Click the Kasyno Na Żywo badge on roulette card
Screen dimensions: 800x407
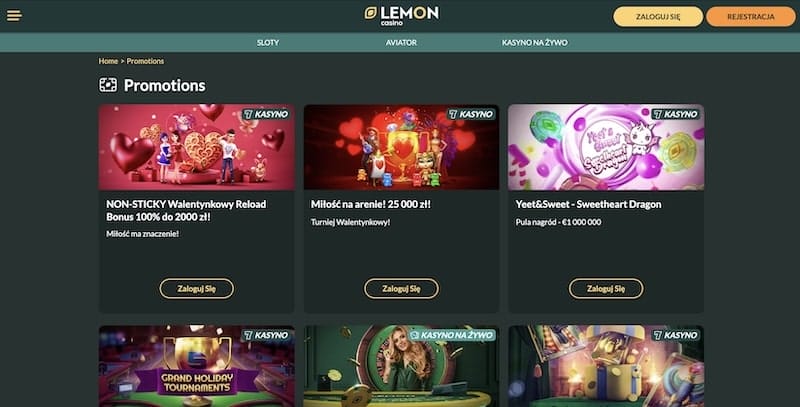(452, 335)
